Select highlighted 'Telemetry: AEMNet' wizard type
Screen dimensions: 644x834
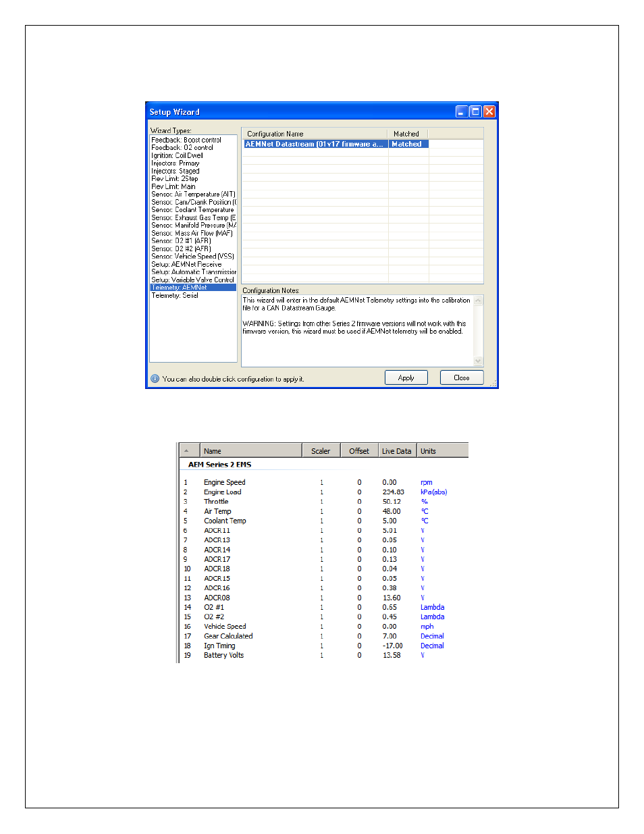pos(193,287)
